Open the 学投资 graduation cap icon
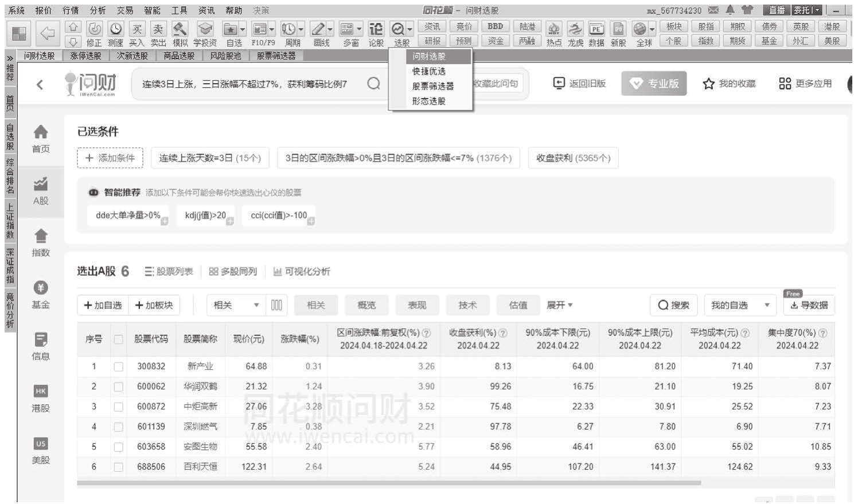 point(205,29)
